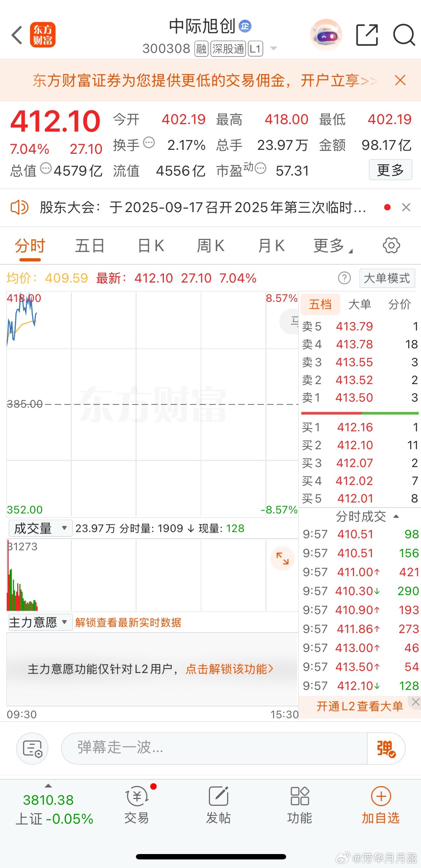Tap the 卖5 price 413.79 row

pyautogui.click(x=360, y=326)
